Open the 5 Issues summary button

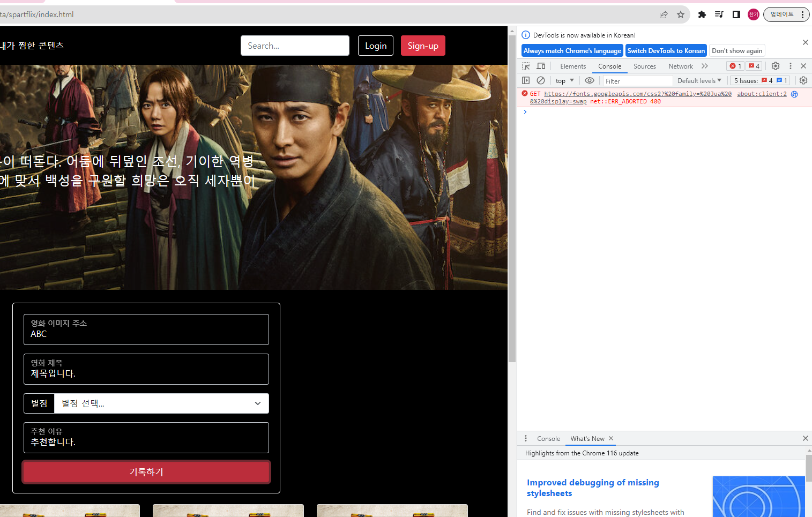(x=760, y=81)
